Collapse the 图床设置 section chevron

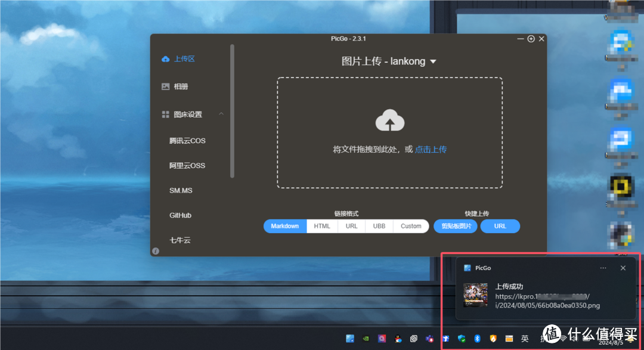(x=221, y=114)
